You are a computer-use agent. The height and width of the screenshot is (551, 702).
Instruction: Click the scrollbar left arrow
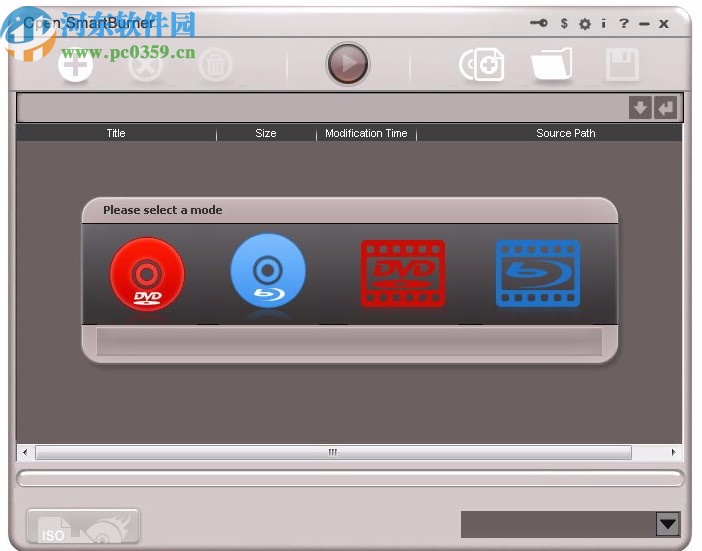[x=25, y=452]
